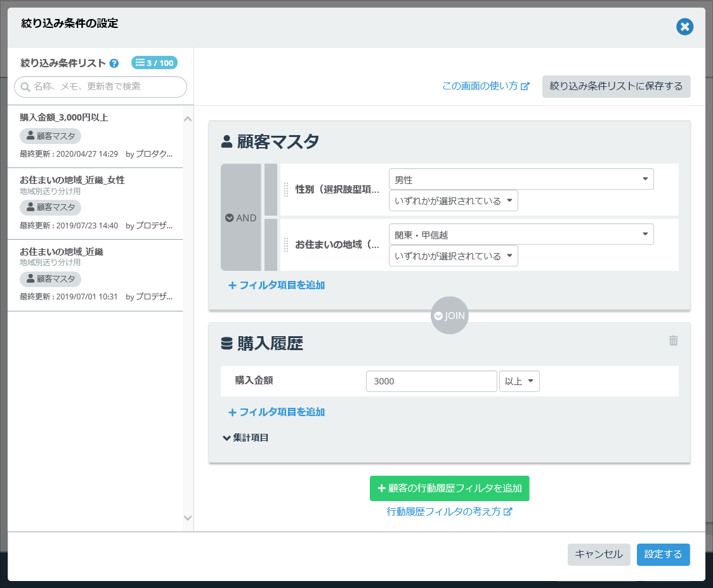This screenshot has height=588, width=713.
Task: Delete the 購入履歴 block via trash icon
Action: click(x=674, y=341)
